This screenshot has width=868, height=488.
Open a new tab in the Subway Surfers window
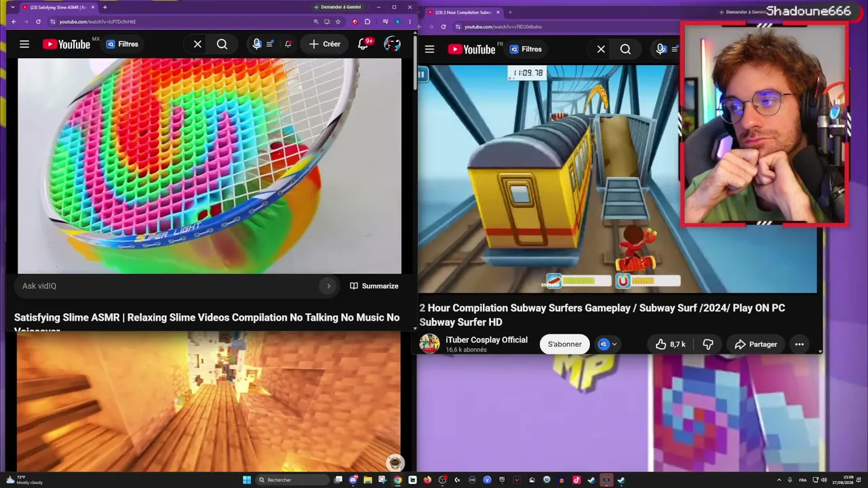[x=510, y=12]
